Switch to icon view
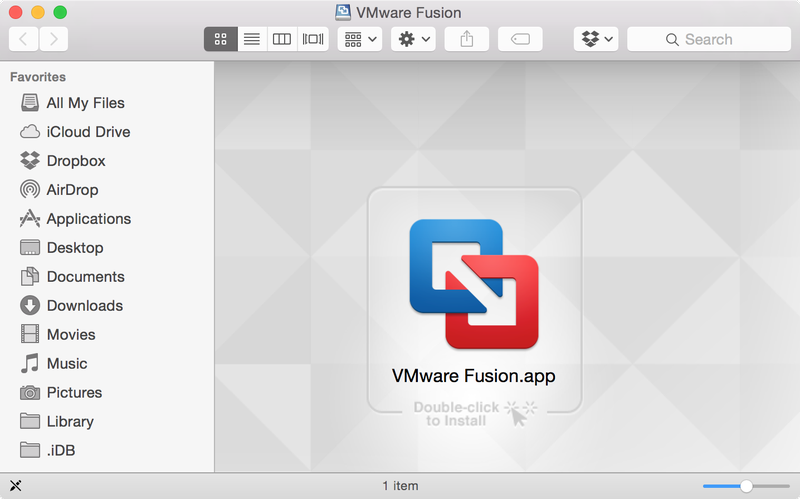The image size is (800, 499). click(221, 39)
